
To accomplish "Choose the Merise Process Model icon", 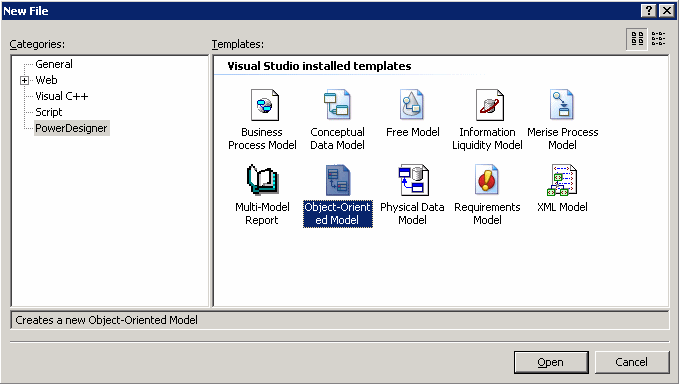I will click(562, 105).
